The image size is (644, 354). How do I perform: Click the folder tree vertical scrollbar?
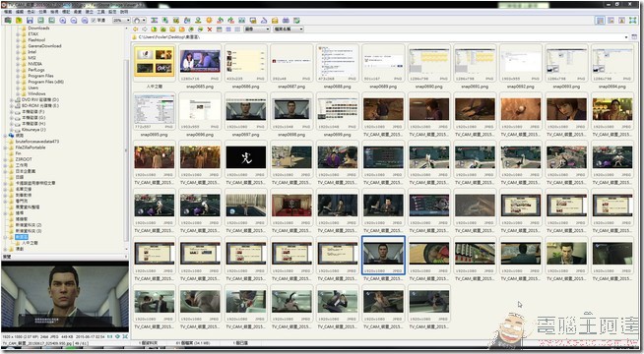(126, 140)
